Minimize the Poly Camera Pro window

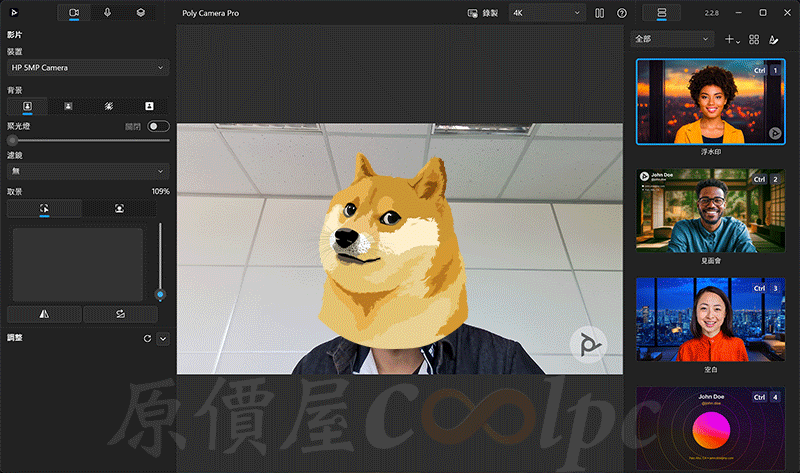[738, 13]
